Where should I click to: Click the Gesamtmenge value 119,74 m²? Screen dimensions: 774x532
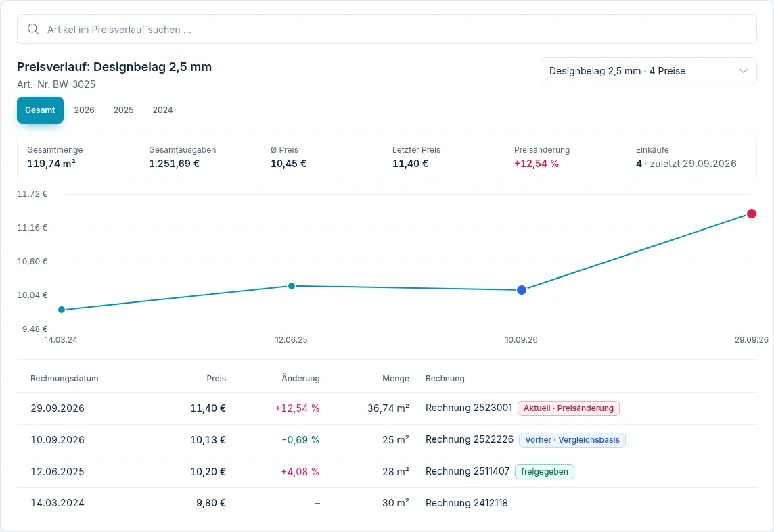coord(51,163)
